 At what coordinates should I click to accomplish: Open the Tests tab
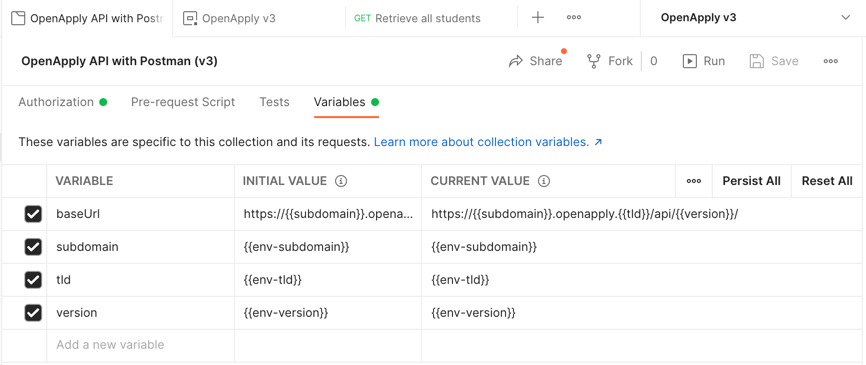pos(274,102)
